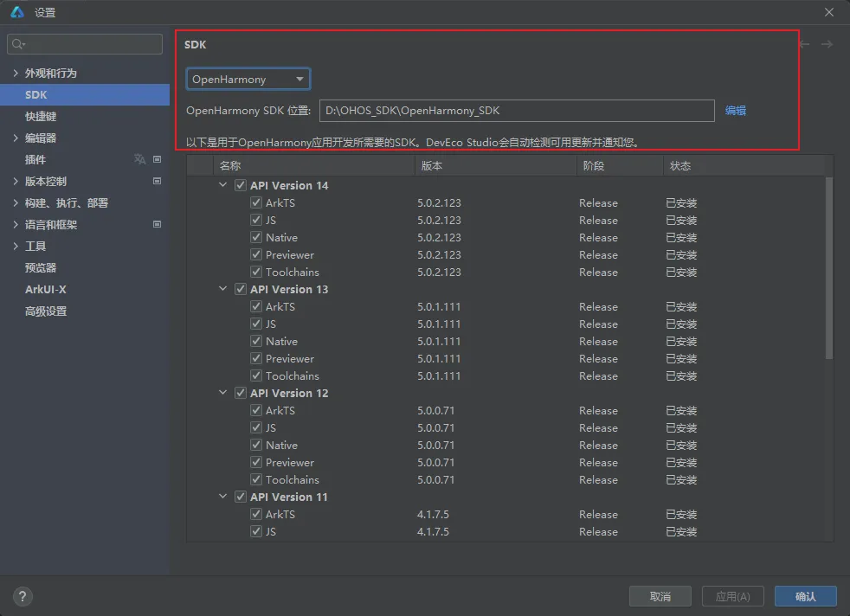Click the external window icon beside 版本控制
This screenshot has height=616, width=850.
pos(157,181)
